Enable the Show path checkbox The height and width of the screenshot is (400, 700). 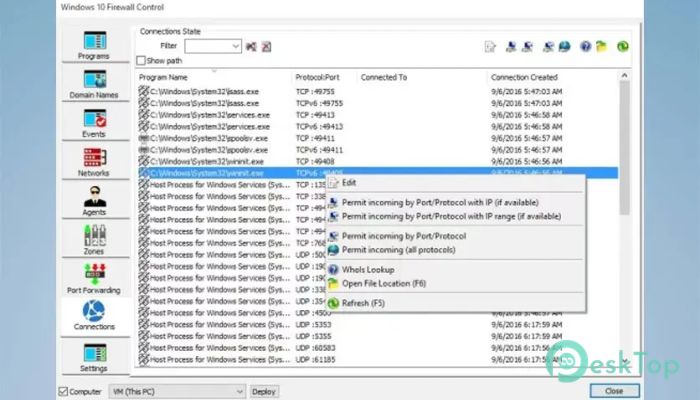[x=141, y=61]
